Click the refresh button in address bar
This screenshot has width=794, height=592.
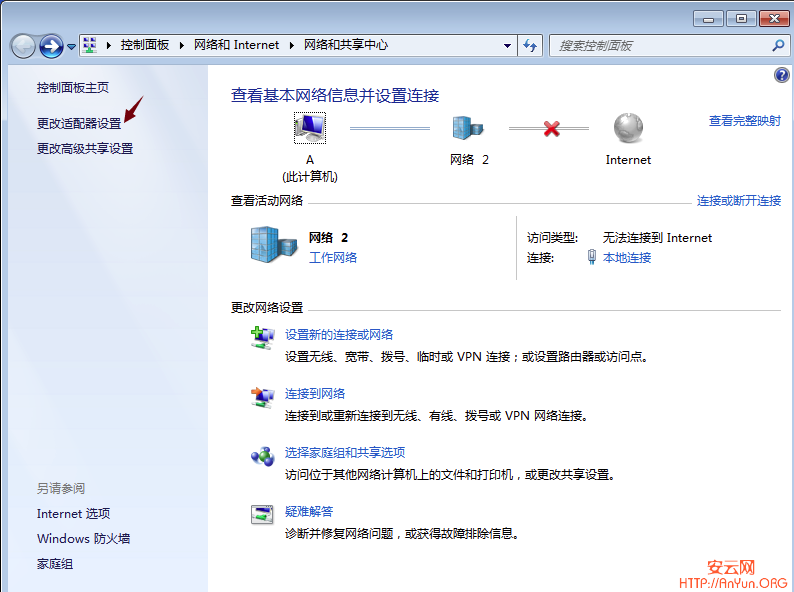coord(530,46)
